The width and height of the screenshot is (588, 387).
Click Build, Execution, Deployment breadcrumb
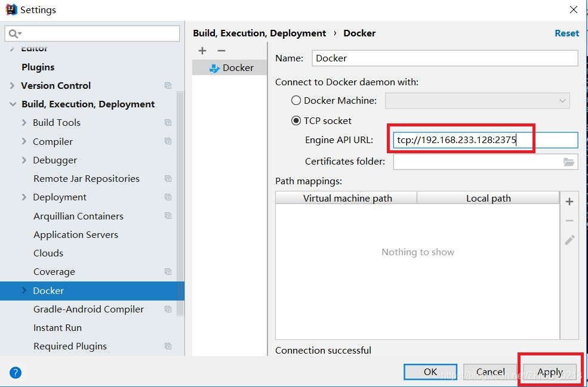(x=259, y=33)
